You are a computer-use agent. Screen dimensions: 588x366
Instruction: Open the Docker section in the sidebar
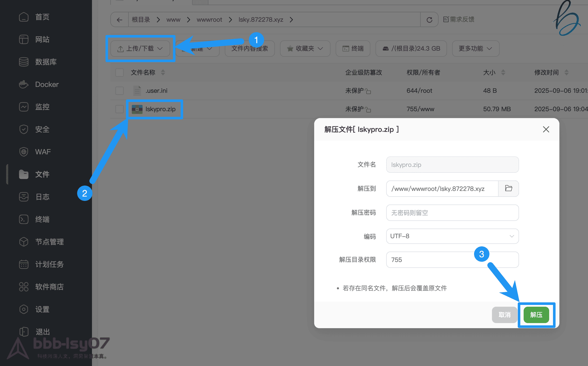tap(46, 84)
